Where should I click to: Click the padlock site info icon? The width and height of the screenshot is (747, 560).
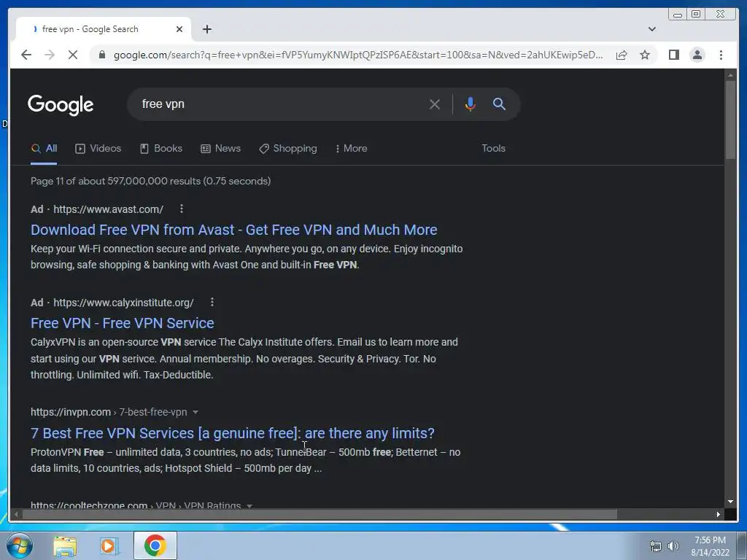(101, 55)
